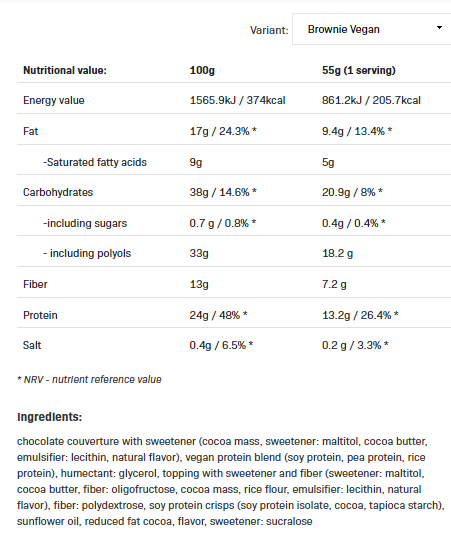Click the including polyols row label
This screenshot has height=545, width=451.
pos(87,253)
